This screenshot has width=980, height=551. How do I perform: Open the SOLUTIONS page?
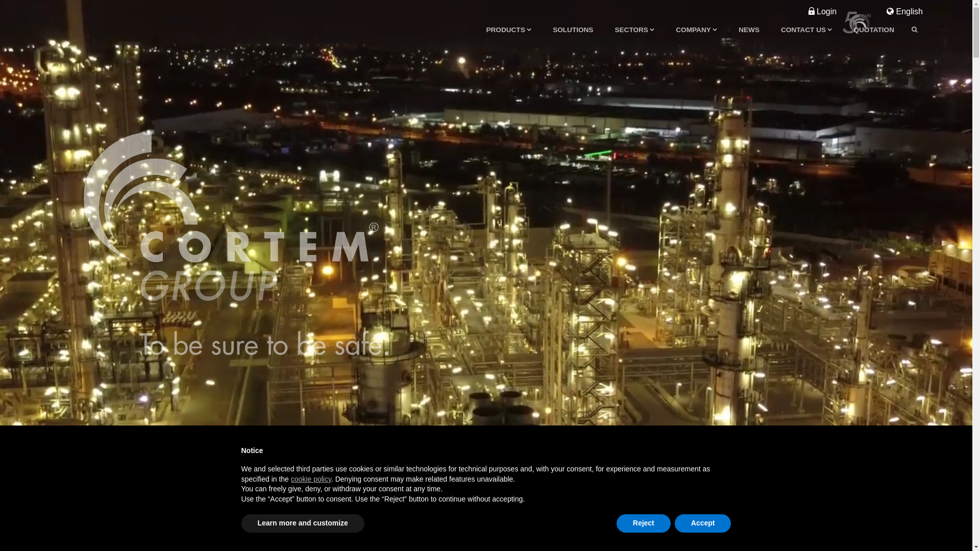tap(573, 30)
